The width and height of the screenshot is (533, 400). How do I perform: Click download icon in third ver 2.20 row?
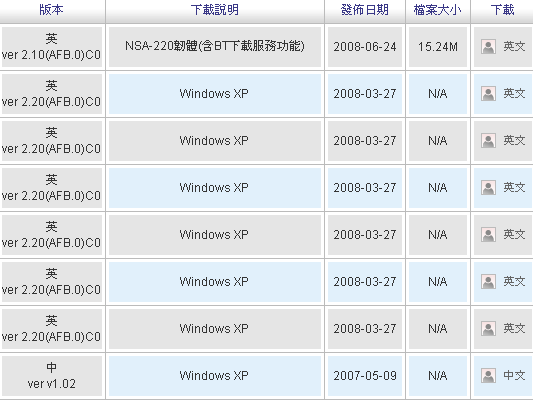[x=488, y=188]
